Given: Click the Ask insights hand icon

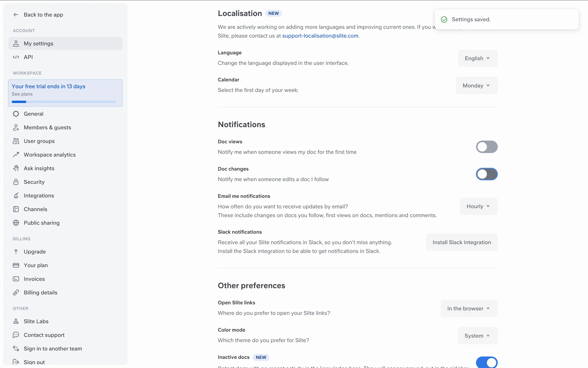Looking at the screenshot, I should click(x=16, y=168).
